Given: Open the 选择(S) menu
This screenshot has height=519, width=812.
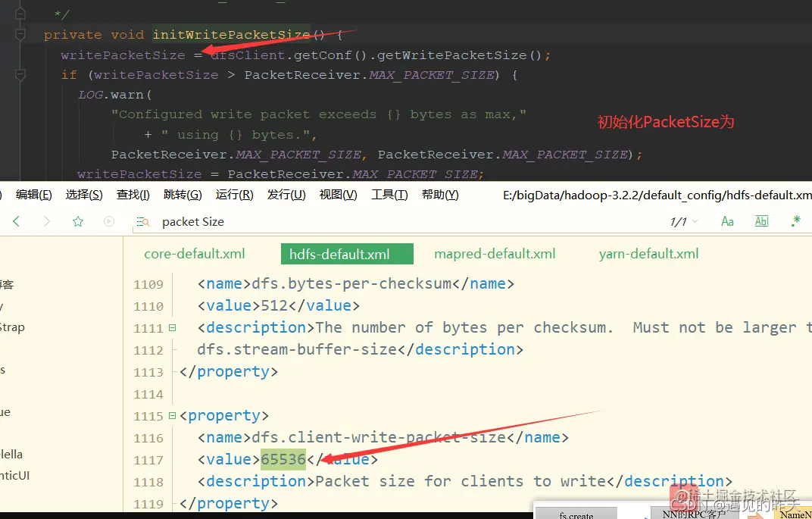Looking at the screenshot, I should [84, 195].
